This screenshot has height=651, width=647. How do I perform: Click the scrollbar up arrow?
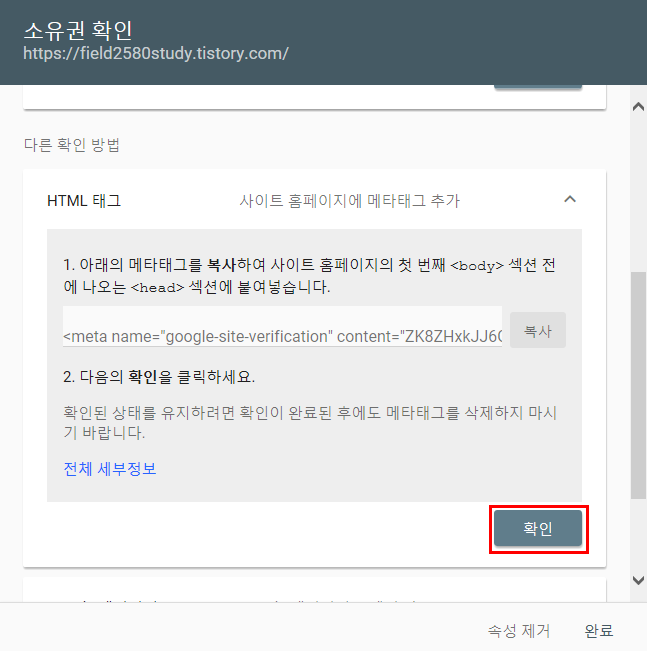pos(638,107)
